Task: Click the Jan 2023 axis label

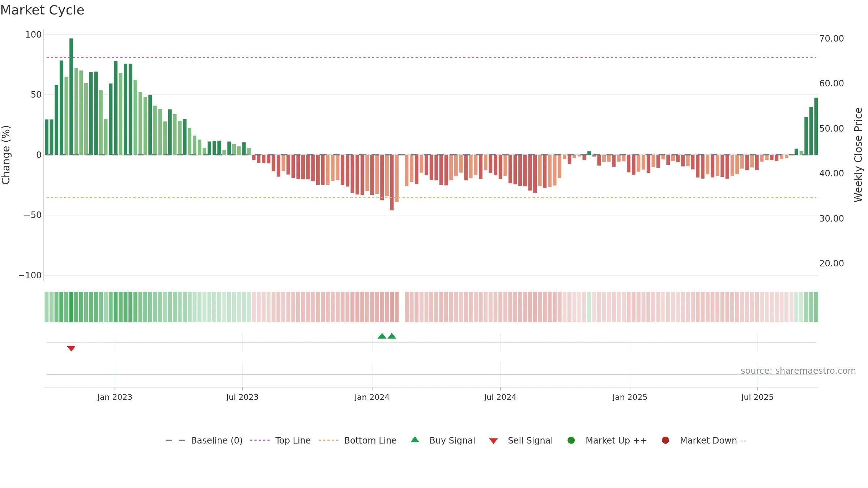Action: 115,397
